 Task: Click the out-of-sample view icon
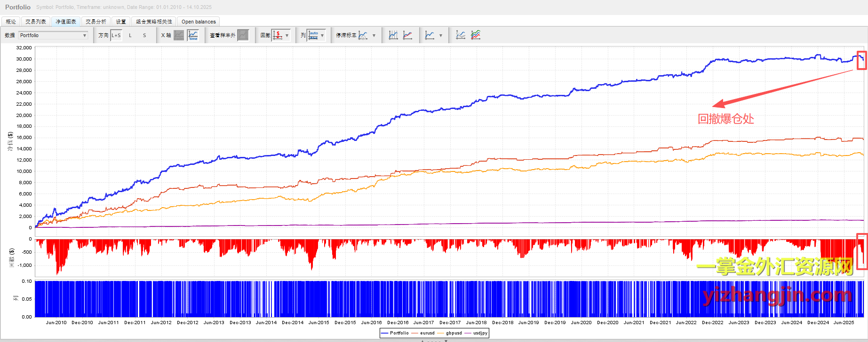pyautogui.click(x=243, y=35)
